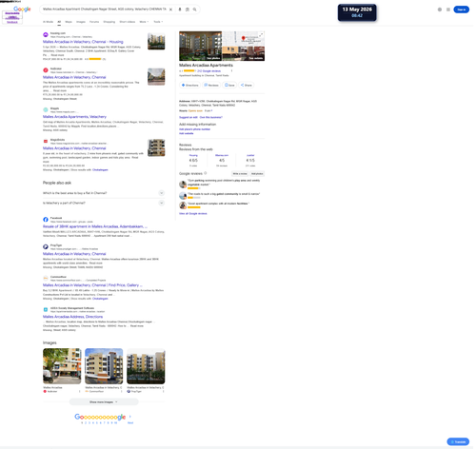Viewport: 476px width, 449px height.
Task: Click 'View all Google reviews' link
Action: [x=193, y=214]
